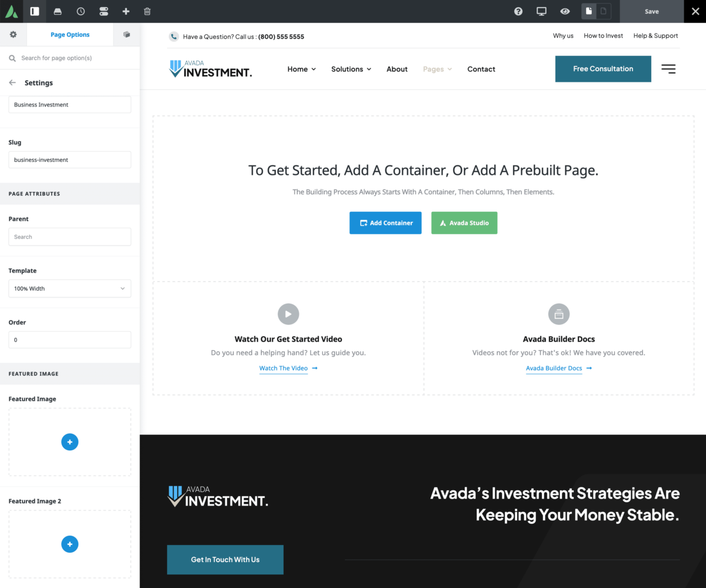The height and width of the screenshot is (588, 706).
Task: Open saved drafts with the drive icon
Action: coord(57,11)
